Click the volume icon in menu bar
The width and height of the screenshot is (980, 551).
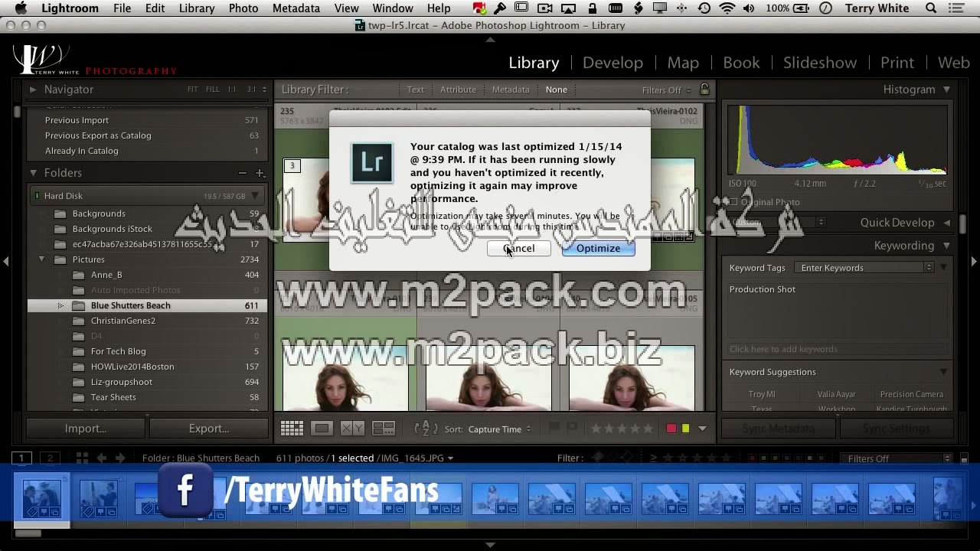[748, 8]
